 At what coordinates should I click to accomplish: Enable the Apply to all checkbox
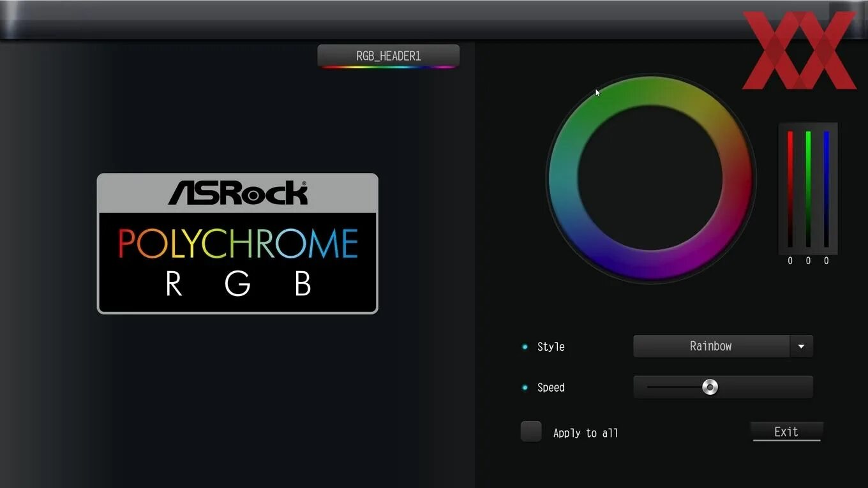(531, 432)
